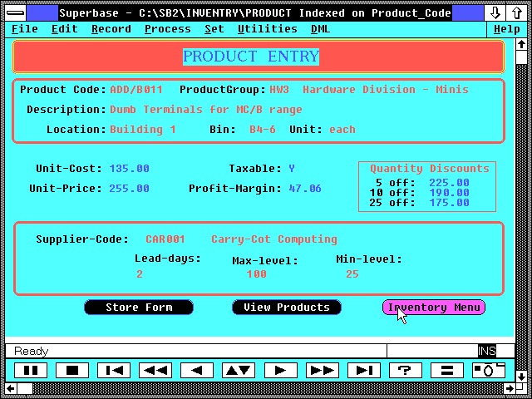The image size is (532, 399).
Task: Click the Profit-Margin value 47.06
Action: pyautogui.click(x=305, y=189)
